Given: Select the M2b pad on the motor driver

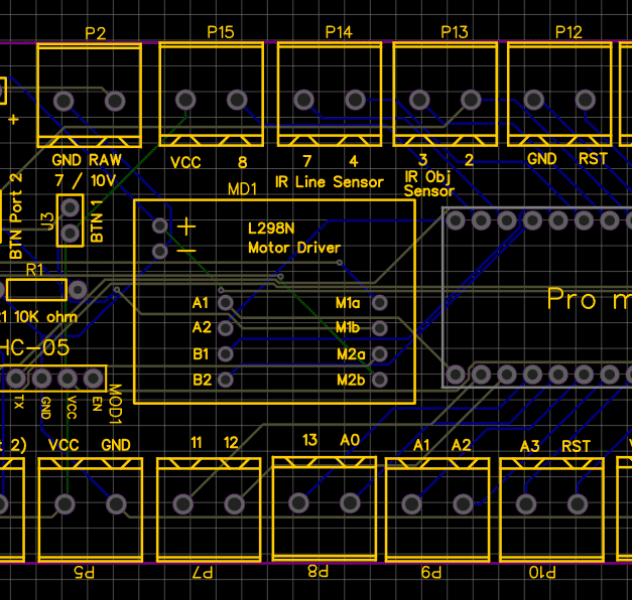Looking at the screenshot, I should point(380,380).
